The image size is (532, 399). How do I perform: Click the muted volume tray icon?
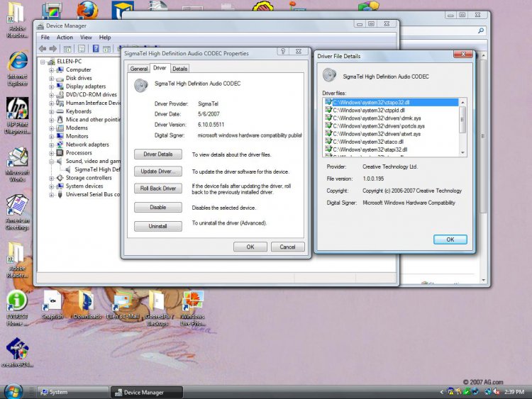tap(496, 391)
